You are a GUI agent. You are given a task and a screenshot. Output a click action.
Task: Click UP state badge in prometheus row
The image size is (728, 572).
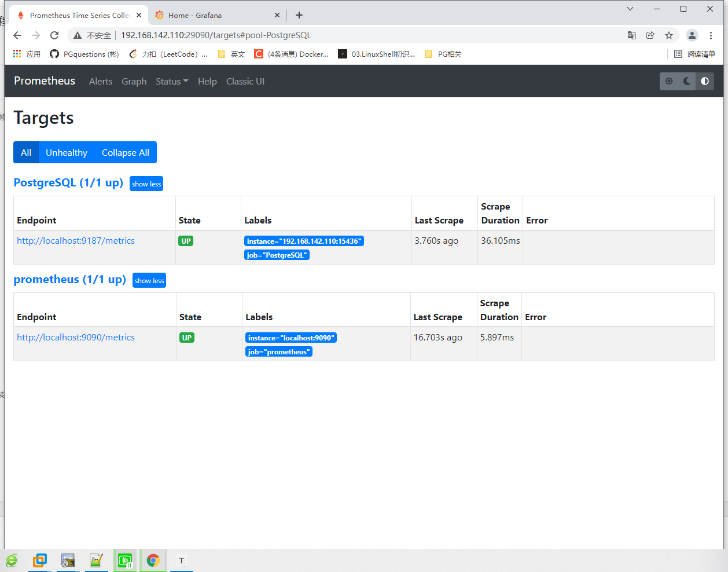[187, 338]
